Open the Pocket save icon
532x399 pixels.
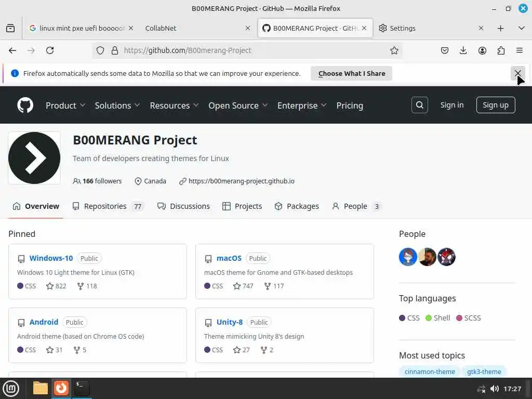[x=445, y=50]
